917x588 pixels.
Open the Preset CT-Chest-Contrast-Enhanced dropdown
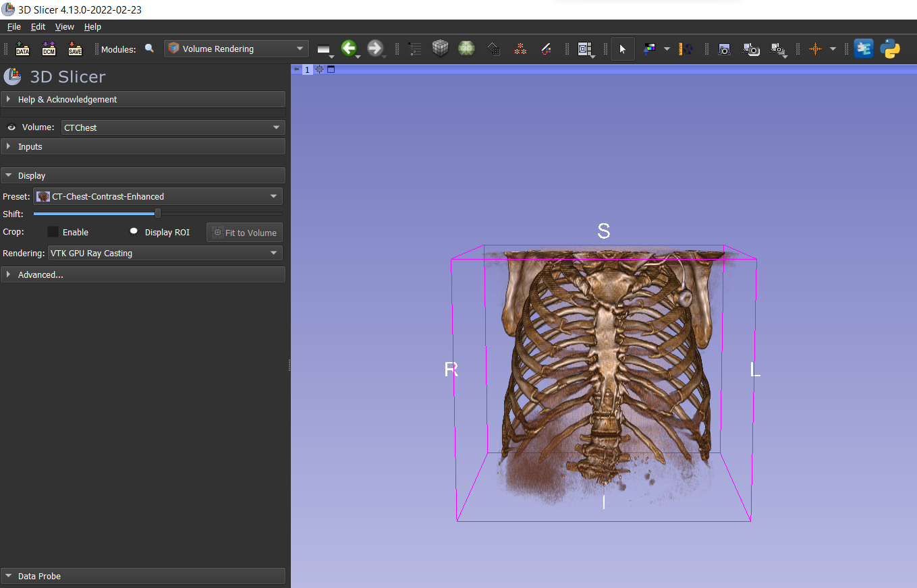pyautogui.click(x=158, y=196)
